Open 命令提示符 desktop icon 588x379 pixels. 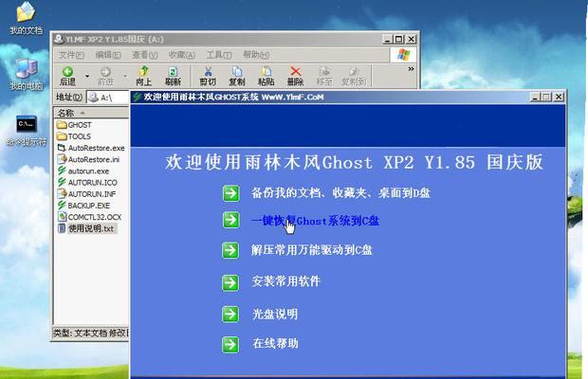27,131
